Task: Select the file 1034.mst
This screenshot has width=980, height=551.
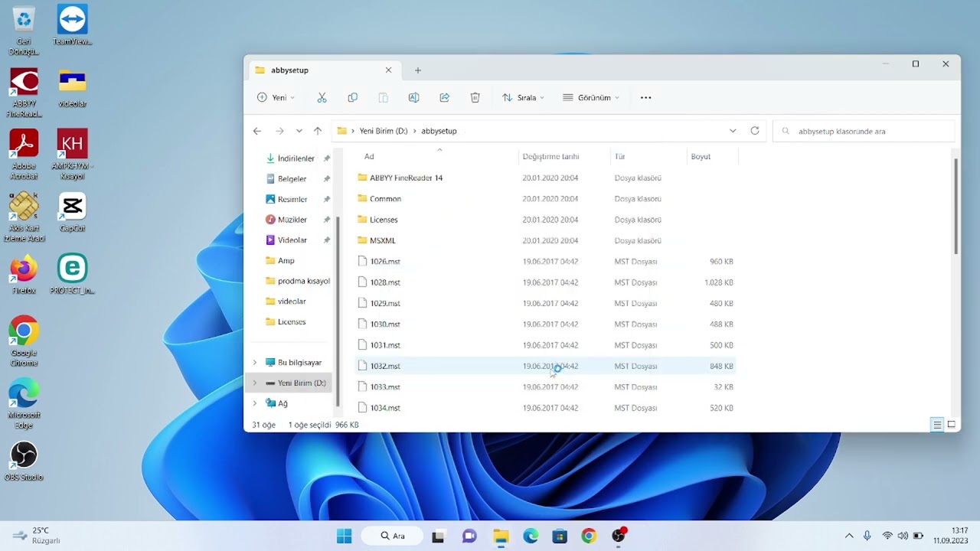Action: click(x=545, y=408)
